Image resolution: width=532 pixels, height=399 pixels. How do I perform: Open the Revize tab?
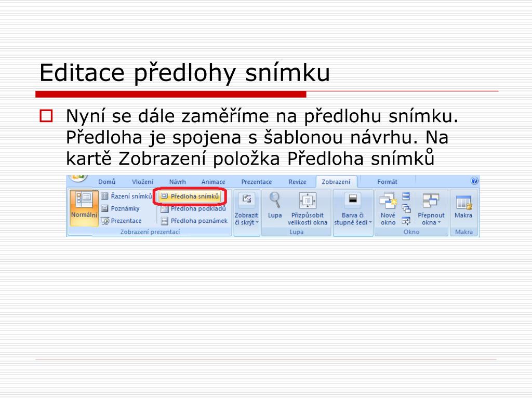tap(297, 182)
